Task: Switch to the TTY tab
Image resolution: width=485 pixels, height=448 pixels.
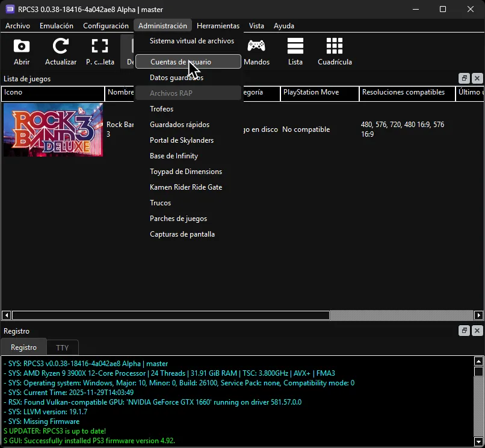Action: 63,347
